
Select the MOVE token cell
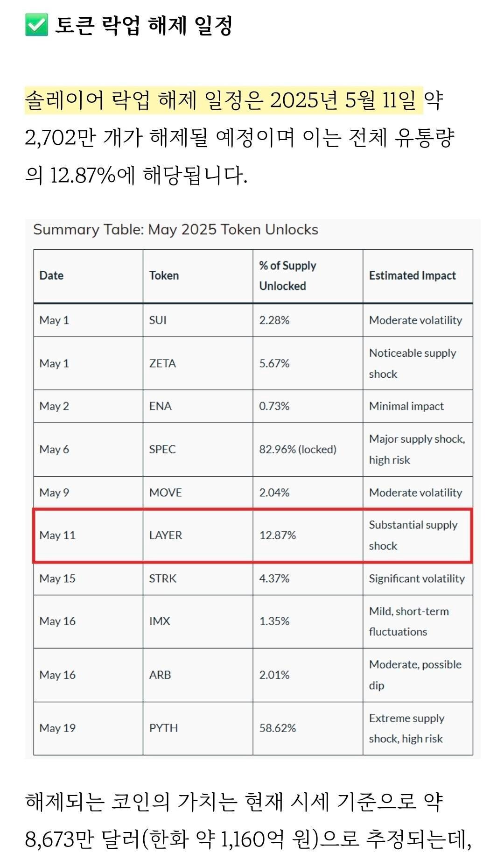(x=165, y=493)
